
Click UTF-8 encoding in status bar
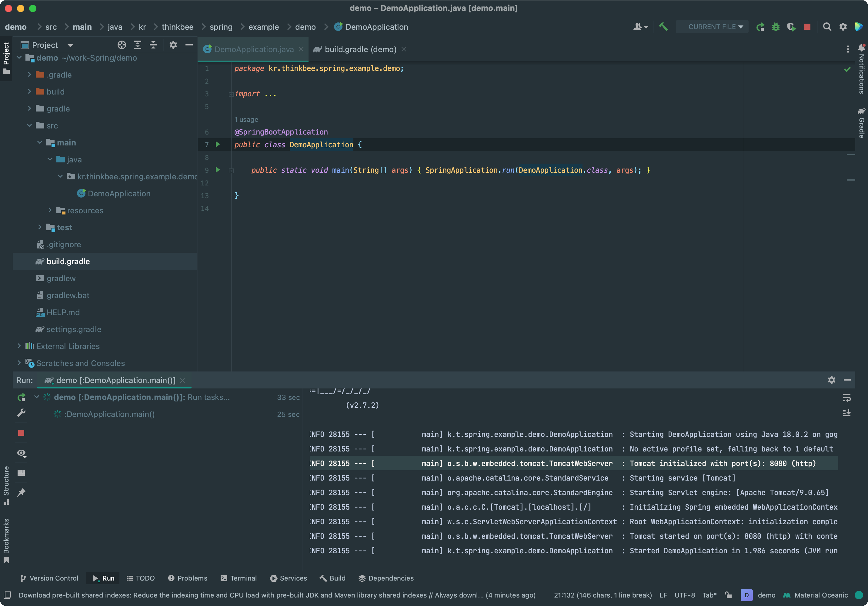click(685, 595)
